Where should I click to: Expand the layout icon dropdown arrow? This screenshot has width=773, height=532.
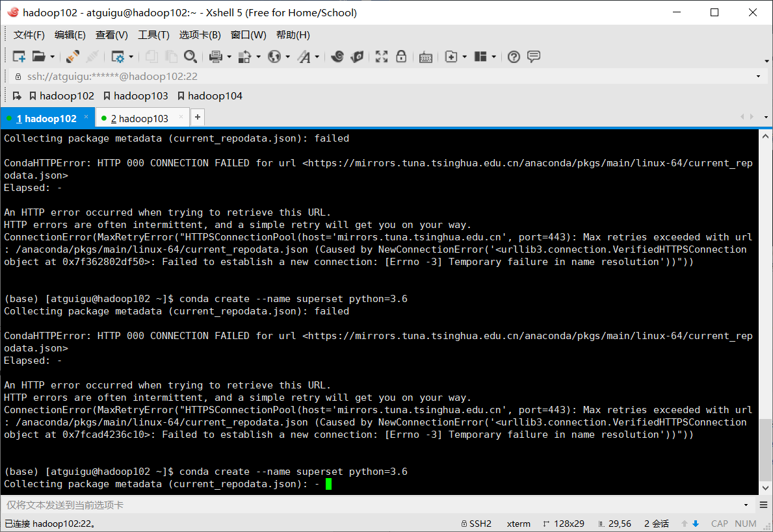pyautogui.click(x=494, y=57)
